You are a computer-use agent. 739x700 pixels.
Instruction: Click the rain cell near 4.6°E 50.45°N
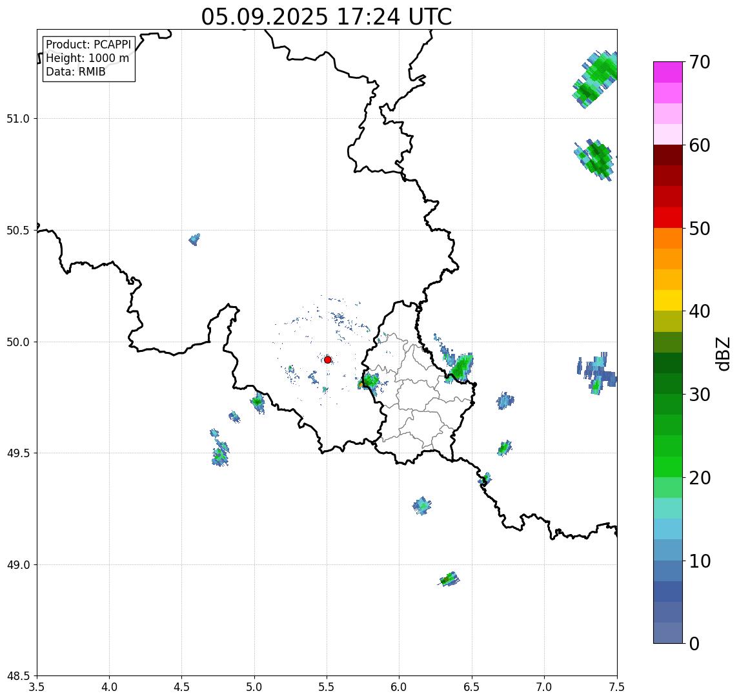coord(194,239)
